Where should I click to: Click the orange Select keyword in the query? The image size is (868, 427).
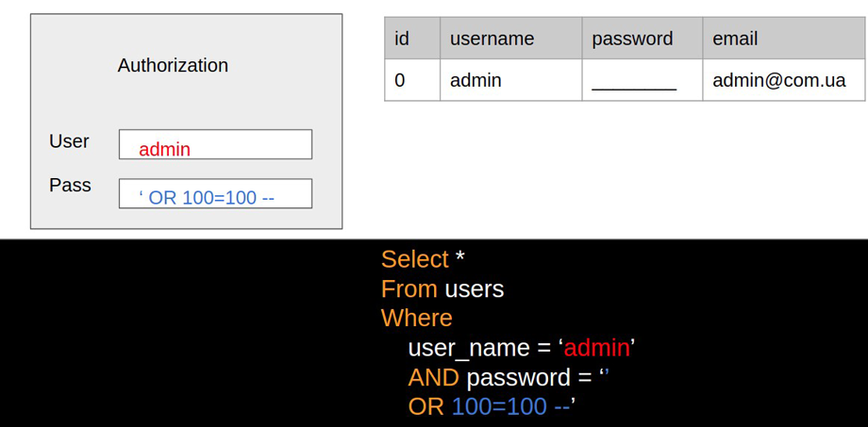[414, 259]
